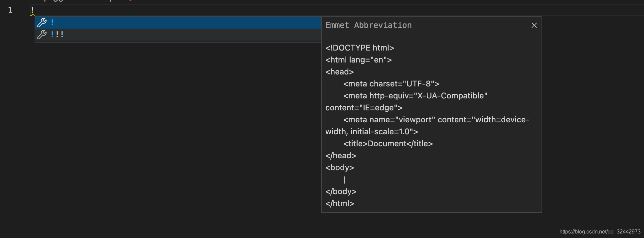Click the closing </html> tag in preview

click(x=340, y=203)
